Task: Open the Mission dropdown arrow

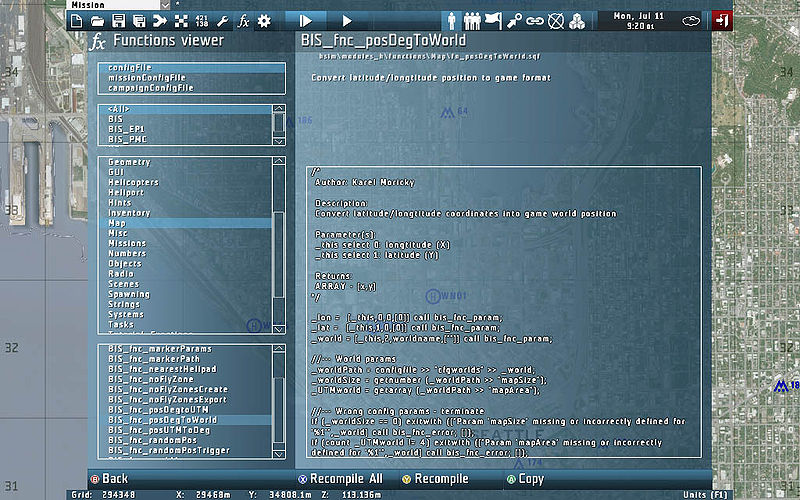Action: 165,5
